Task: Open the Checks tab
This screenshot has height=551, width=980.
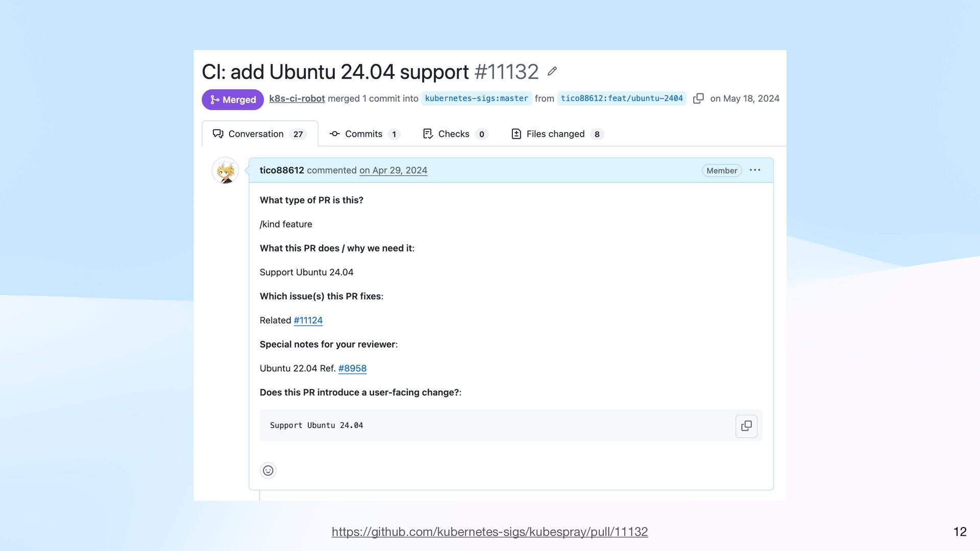Action: click(x=455, y=134)
